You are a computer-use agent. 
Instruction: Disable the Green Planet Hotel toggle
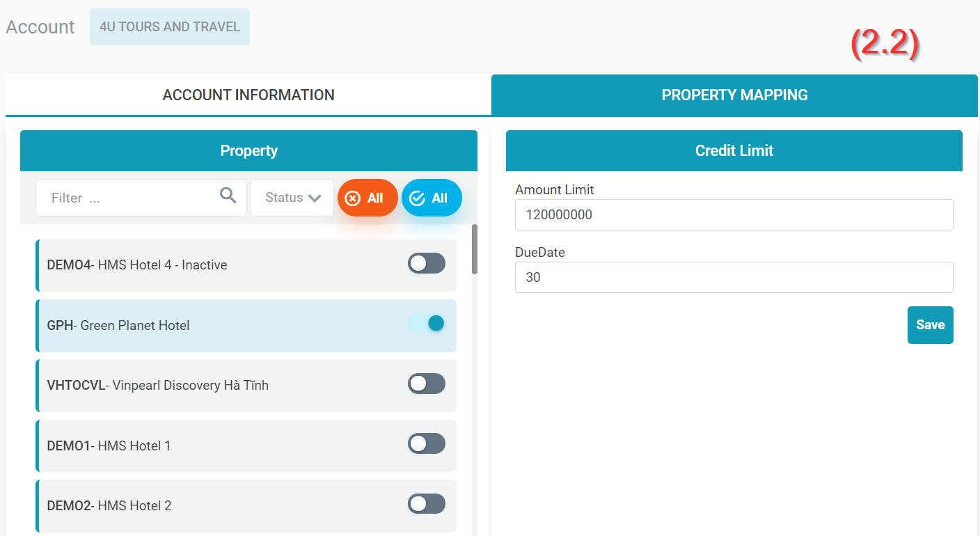click(x=426, y=323)
